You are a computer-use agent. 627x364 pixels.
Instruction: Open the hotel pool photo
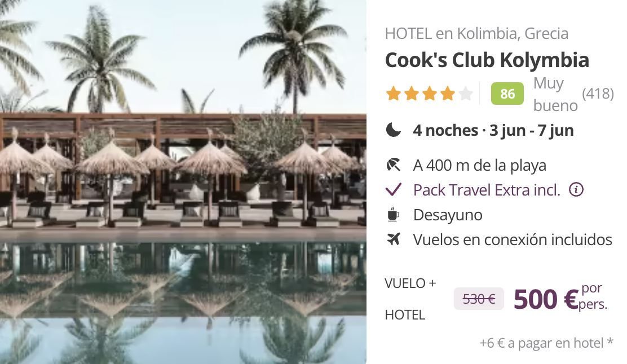pyautogui.click(x=183, y=182)
